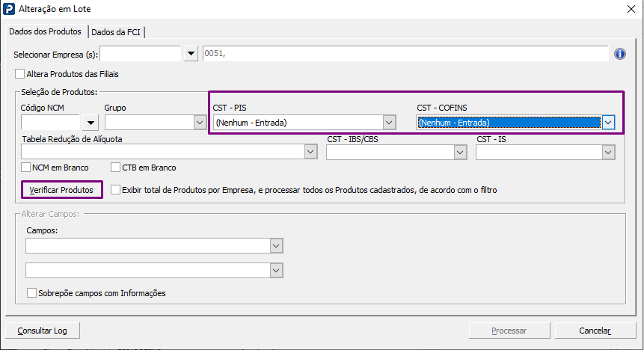The width and height of the screenshot is (644, 350).
Task: Check the NCM em Branco option
Action: [27, 168]
